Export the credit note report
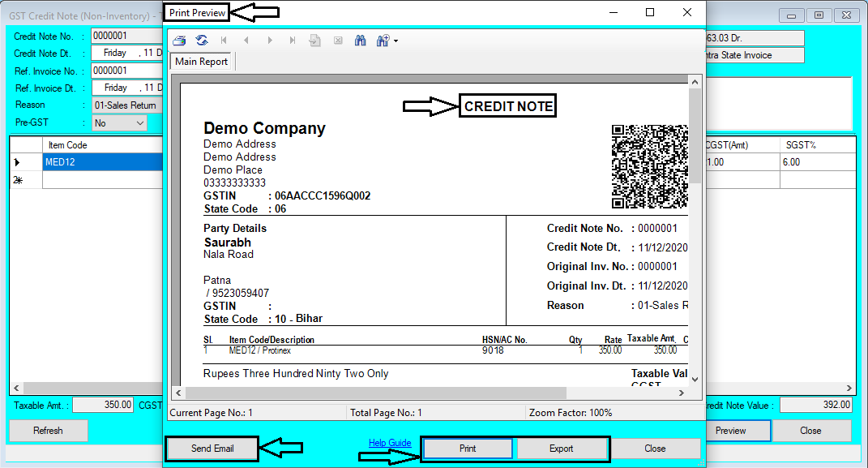Screen dimensions: 868x468 click(562, 448)
